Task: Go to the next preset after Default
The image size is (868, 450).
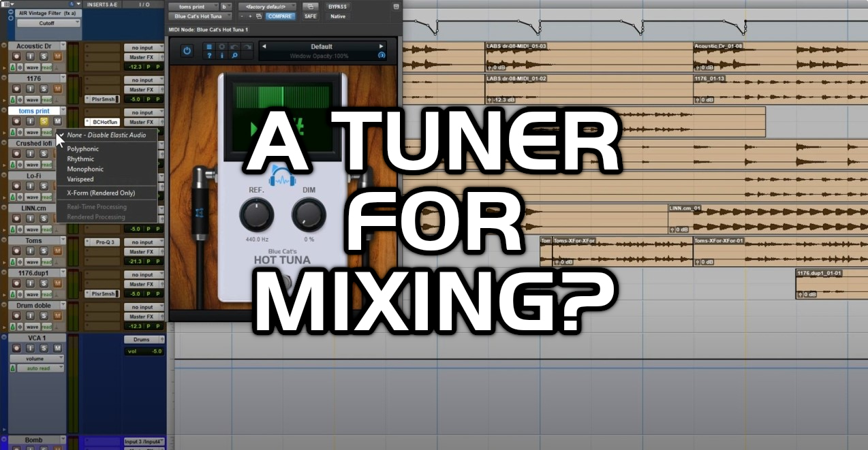Action: (382, 46)
